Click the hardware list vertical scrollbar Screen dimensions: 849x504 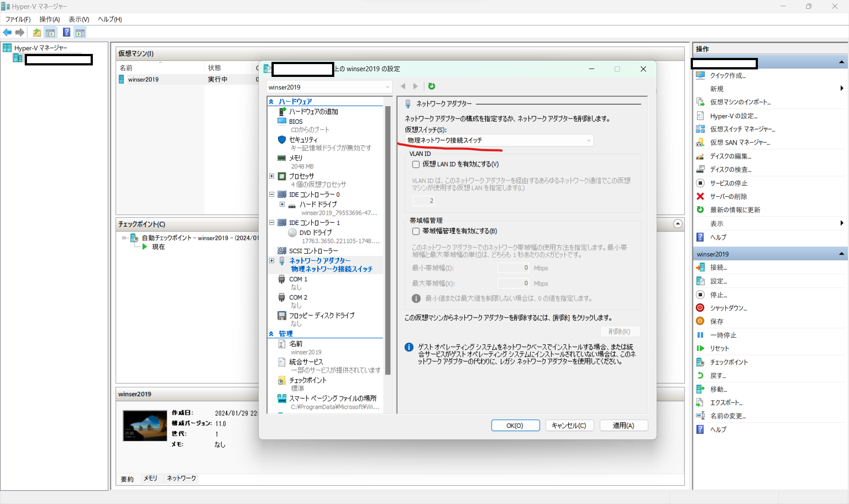click(x=388, y=239)
